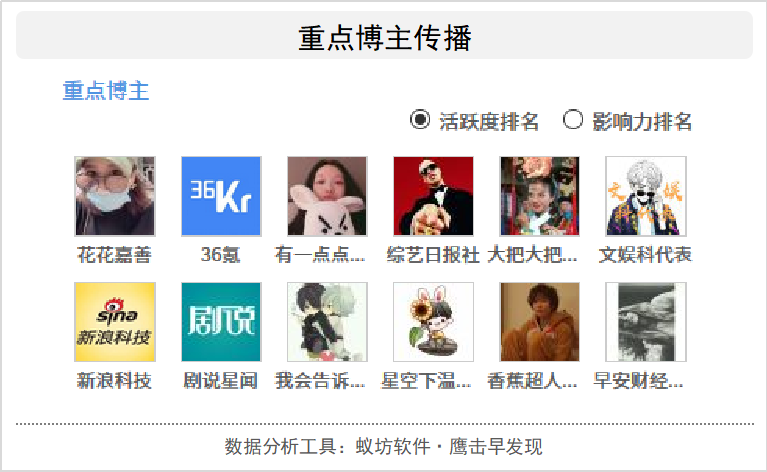Click the 文娱科代表 avatar icon
767x472 pixels.
coord(646,196)
